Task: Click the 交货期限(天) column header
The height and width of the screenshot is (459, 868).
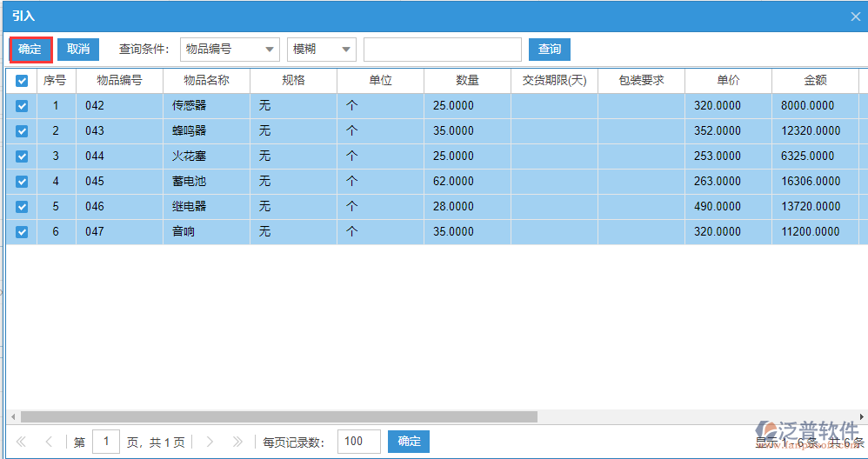Action: coord(554,81)
